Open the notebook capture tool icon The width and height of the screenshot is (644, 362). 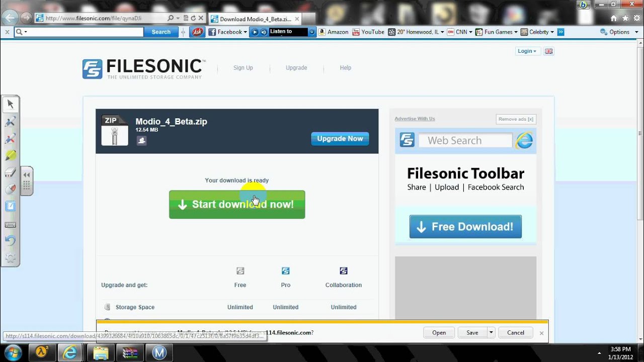[11, 206]
